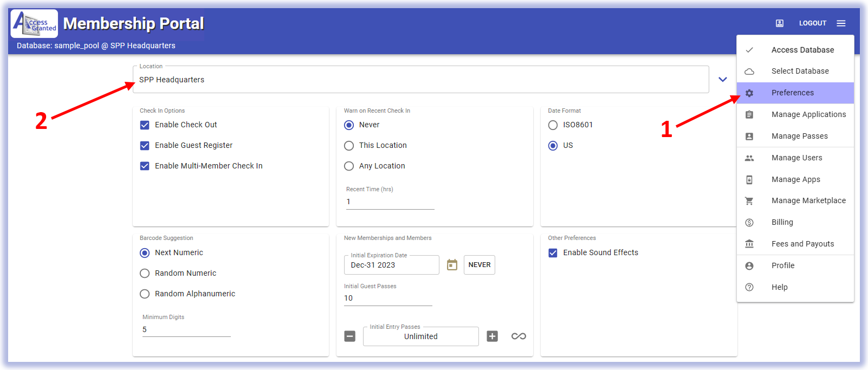Toggle Enable Sound Effects checkbox
Image resolution: width=868 pixels, height=370 pixels.
[x=553, y=253]
